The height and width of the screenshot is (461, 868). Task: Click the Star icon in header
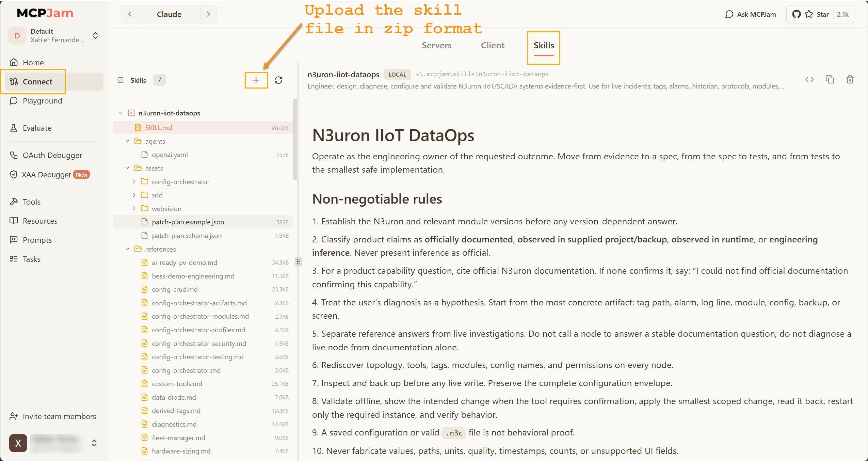point(809,14)
